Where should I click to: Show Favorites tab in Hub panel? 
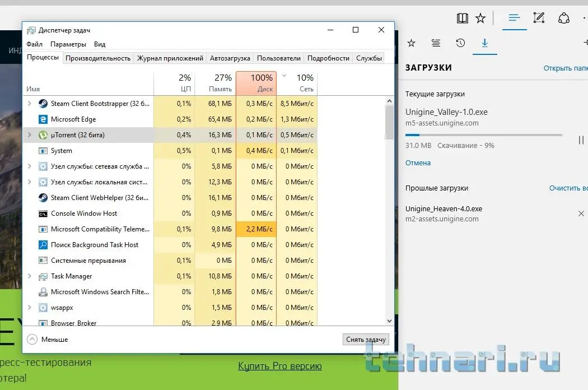[412, 43]
